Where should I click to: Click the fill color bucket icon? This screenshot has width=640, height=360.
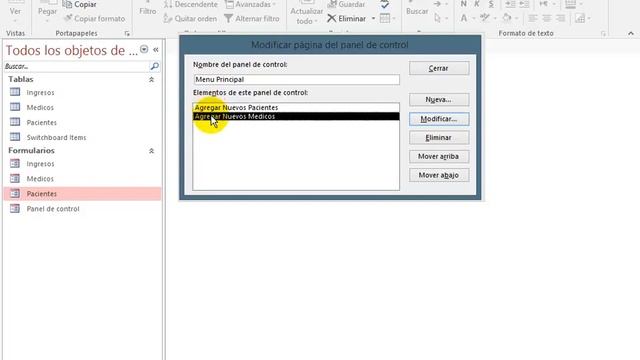[507, 18]
